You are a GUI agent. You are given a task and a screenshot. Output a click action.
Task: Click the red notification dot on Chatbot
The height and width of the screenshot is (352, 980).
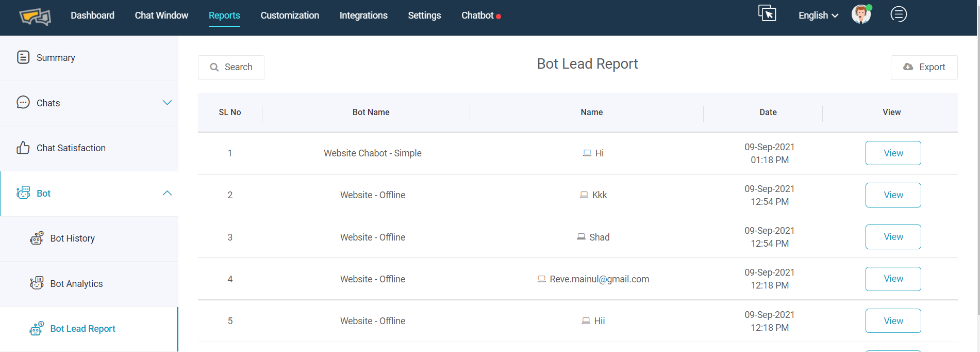click(499, 17)
